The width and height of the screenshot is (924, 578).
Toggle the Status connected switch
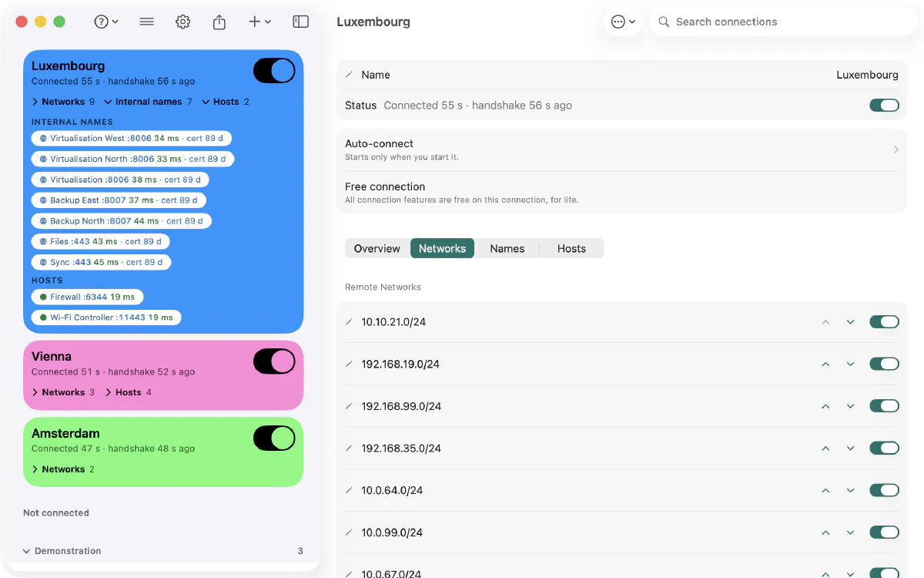884,106
